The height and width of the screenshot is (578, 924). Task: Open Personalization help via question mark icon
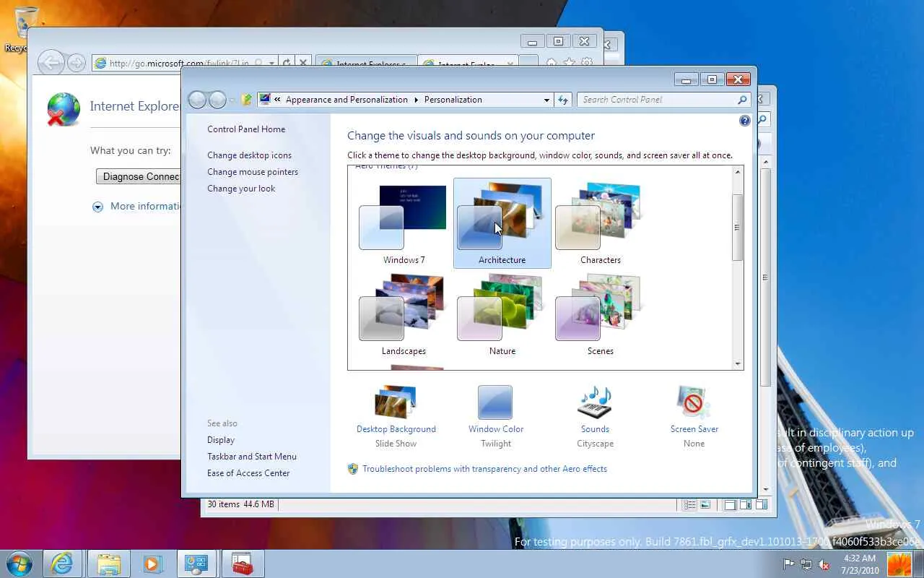(x=745, y=121)
